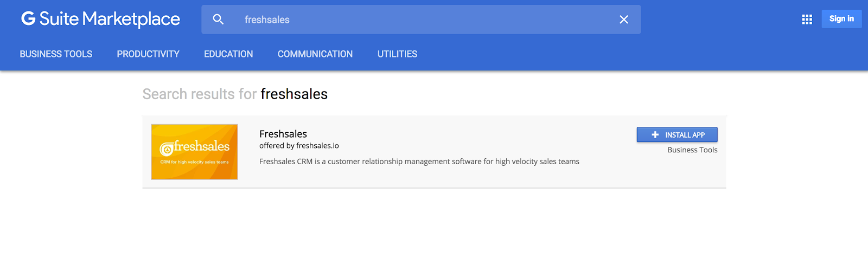Open the Freshsales app title

click(283, 134)
